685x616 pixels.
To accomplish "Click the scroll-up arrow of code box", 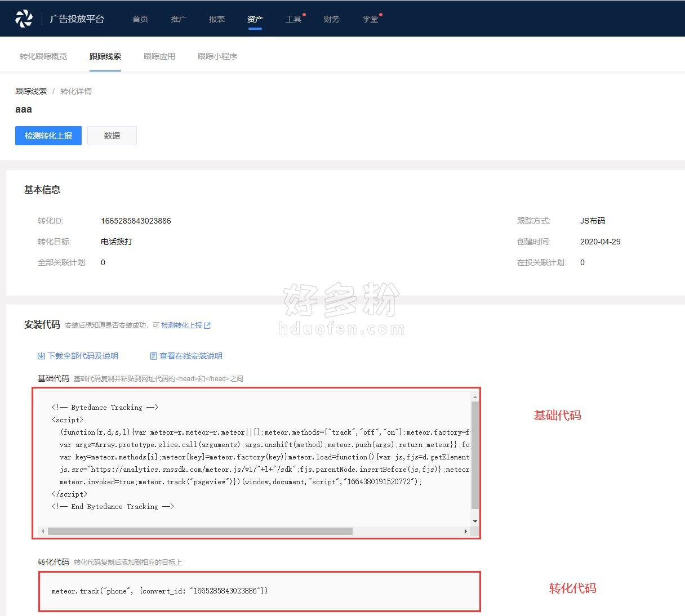I will coord(475,396).
